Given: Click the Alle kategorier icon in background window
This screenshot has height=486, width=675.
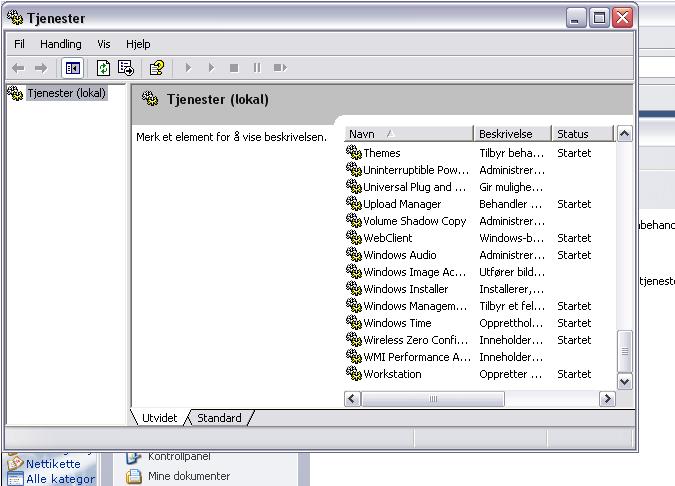Looking at the screenshot, I should click(15, 479).
